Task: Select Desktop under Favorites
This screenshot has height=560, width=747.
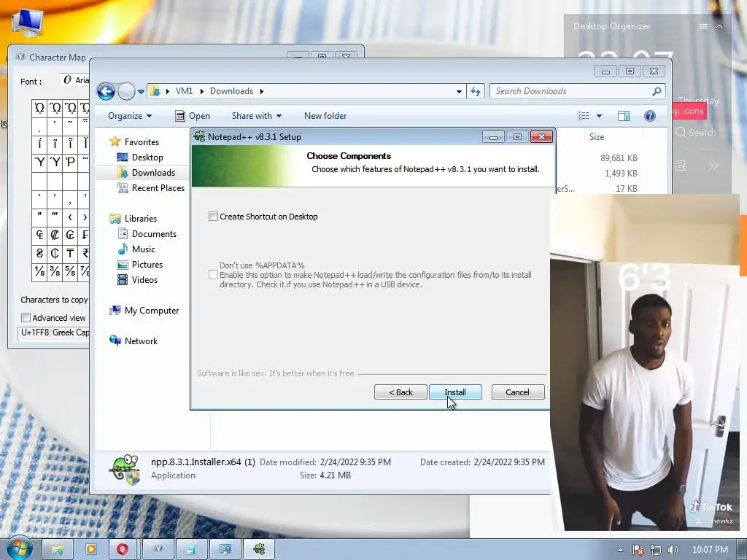Action: click(x=147, y=157)
